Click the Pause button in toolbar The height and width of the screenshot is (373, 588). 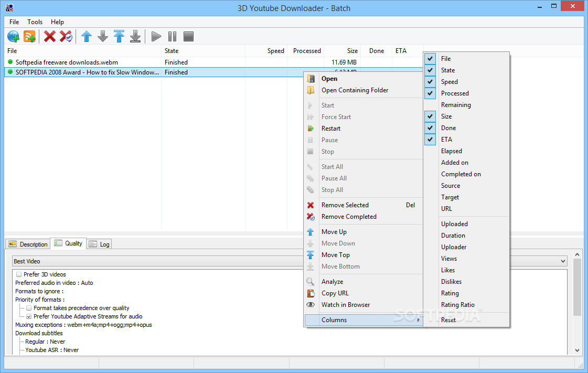[172, 36]
